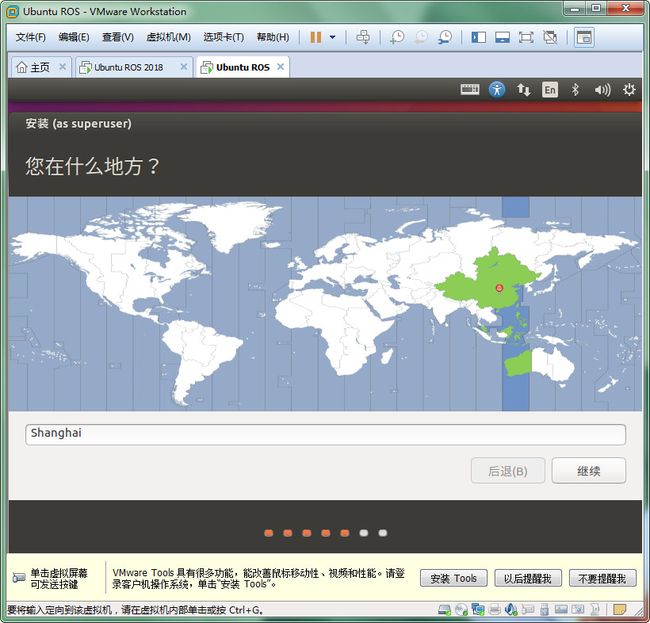This screenshot has height=623, width=650.
Task: Toggle the library sidebar view icon
Action: [x=478, y=37]
